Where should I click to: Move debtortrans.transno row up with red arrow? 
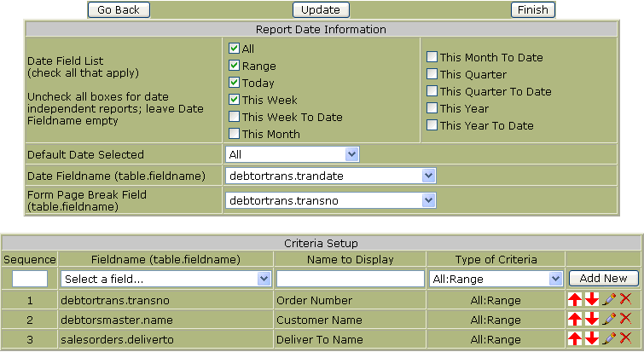coord(575,299)
